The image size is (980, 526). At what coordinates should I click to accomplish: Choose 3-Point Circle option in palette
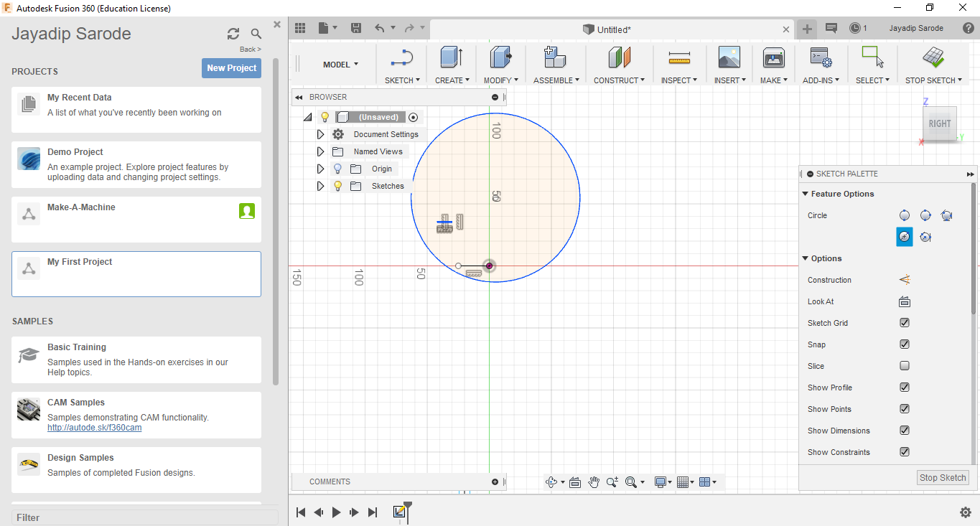[x=947, y=215]
